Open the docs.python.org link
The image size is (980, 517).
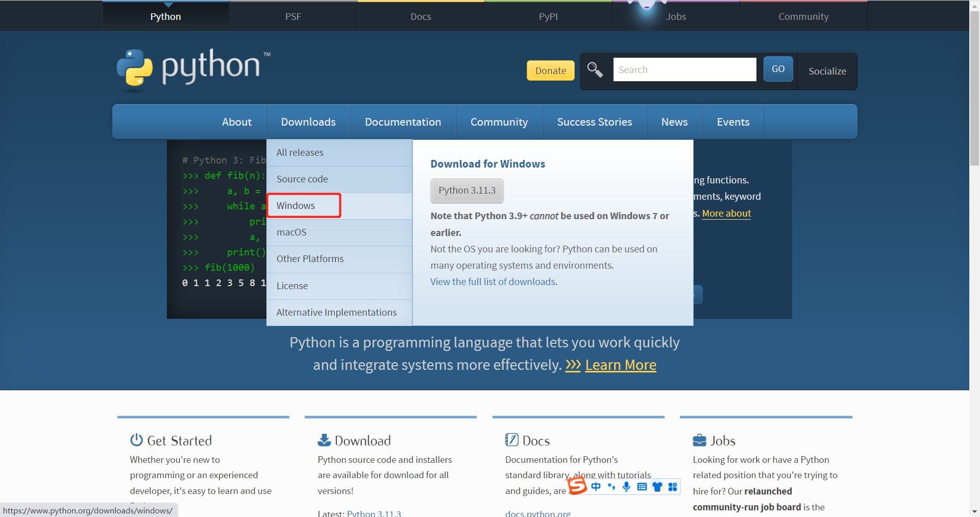tap(538, 513)
